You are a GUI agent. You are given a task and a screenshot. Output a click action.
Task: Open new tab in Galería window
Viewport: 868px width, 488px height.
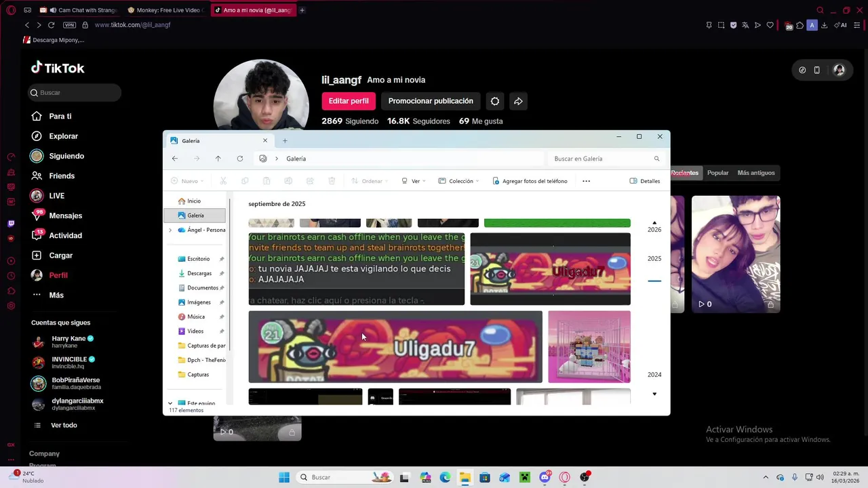click(285, 141)
